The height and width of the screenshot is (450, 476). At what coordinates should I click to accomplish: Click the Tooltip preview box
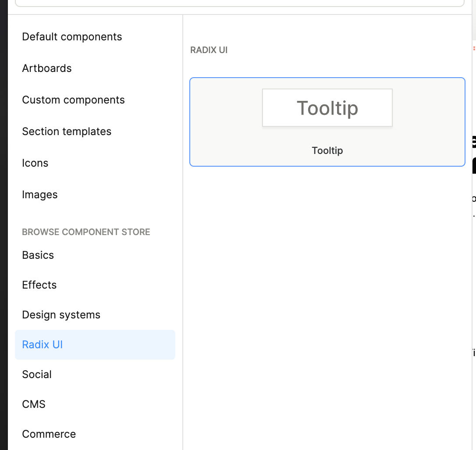(x=327, y=107)
